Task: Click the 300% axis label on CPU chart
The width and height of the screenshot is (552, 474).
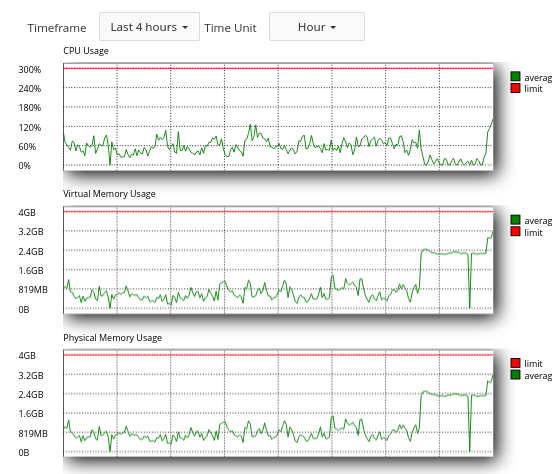Action: 30,70
